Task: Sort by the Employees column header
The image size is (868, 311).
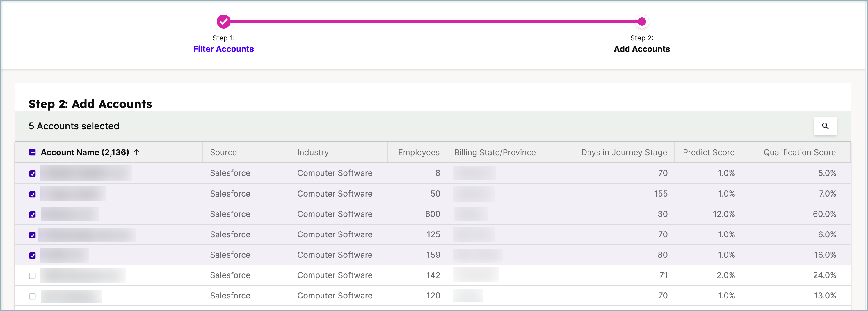Action: click(418, 152)
